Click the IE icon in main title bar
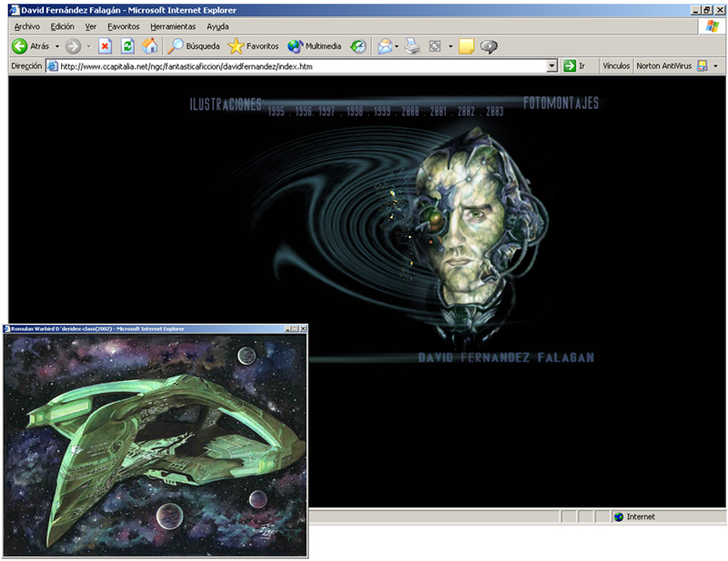The image size is (728, 561). click(15, 10)
